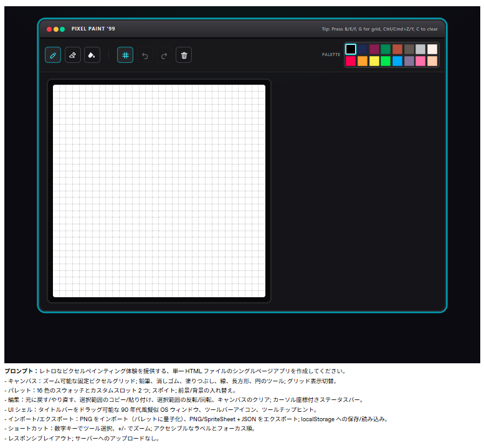Image resolution: width=484 pixels, height=448 pixels.
Task: Click the green window maximize dot
Action: 62,29
